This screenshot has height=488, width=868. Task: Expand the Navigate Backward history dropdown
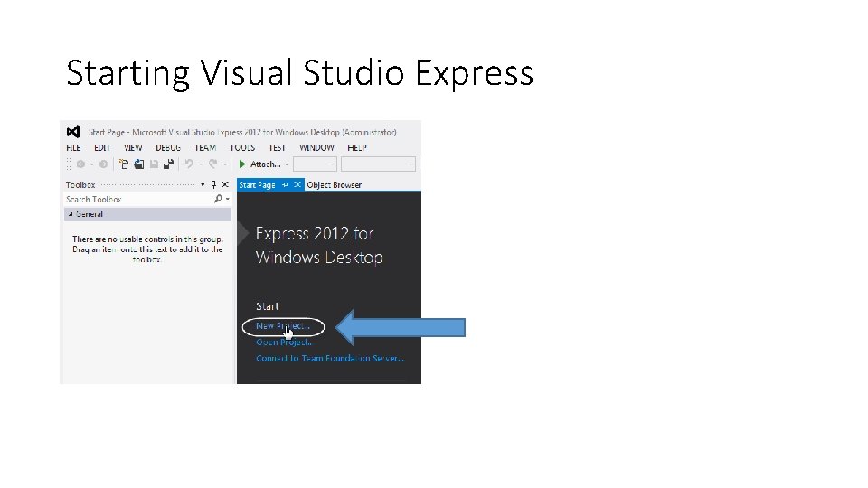pos(92,164)
